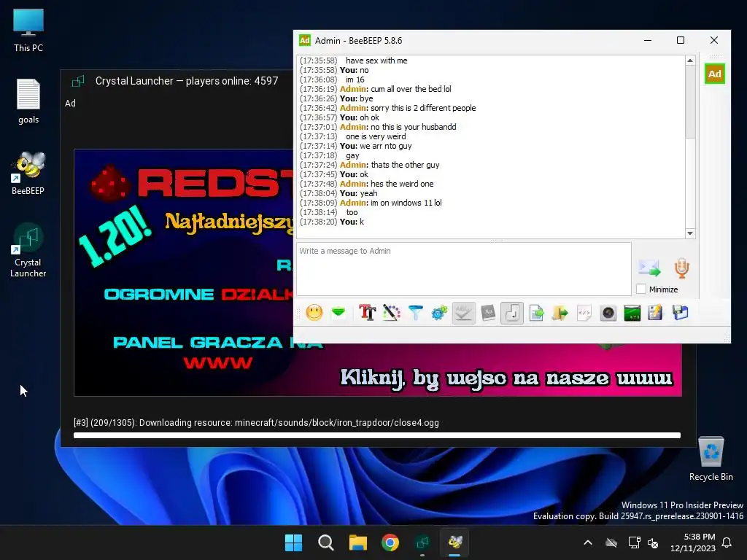Viewport: 747px width, 560px height.
Task: Click the send file document icon
Action: click(536, 313)
